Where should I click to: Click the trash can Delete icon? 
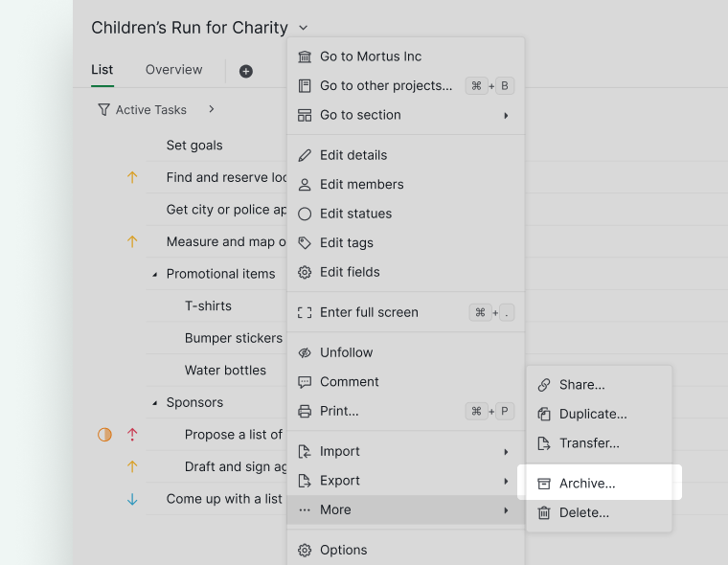(x=544, y=513)
